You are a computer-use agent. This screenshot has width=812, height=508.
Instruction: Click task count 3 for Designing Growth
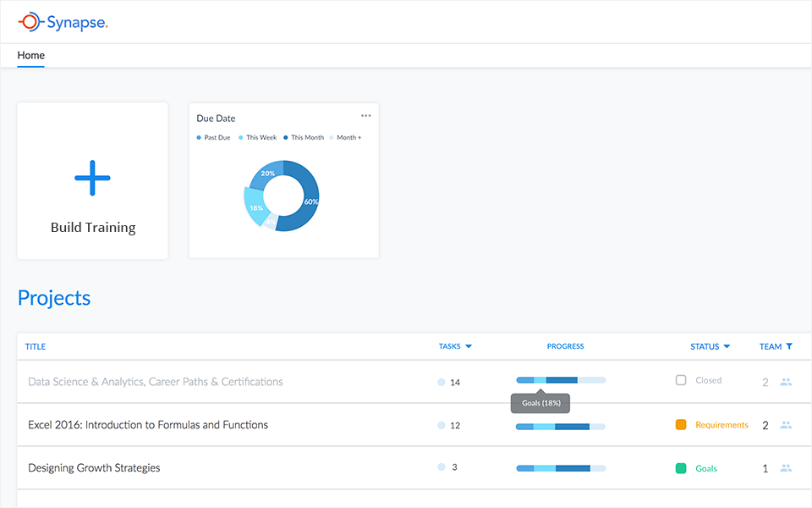[x=454, y=467]
